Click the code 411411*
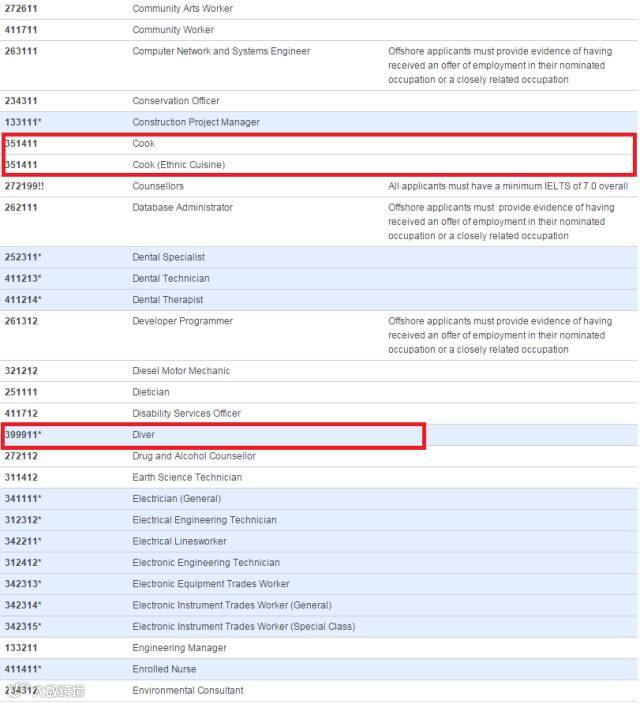This screenshot has width=640, height=704. click(x=23, y=669)
